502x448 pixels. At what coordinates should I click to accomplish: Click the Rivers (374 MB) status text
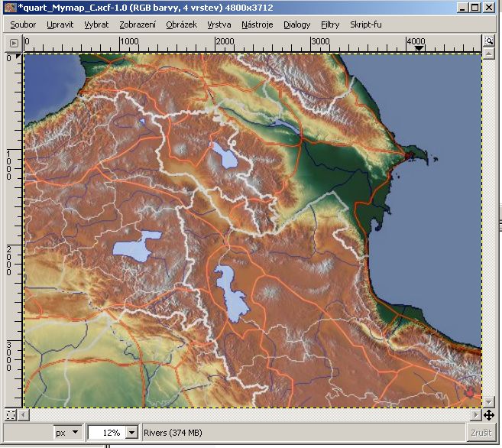click(173, 433)
